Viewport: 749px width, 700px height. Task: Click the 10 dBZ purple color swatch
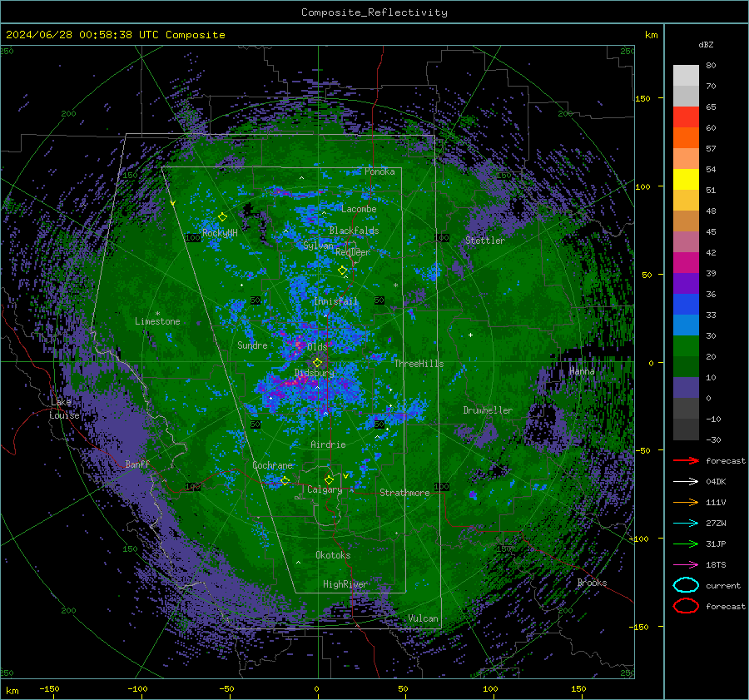(x=686, y=388)
